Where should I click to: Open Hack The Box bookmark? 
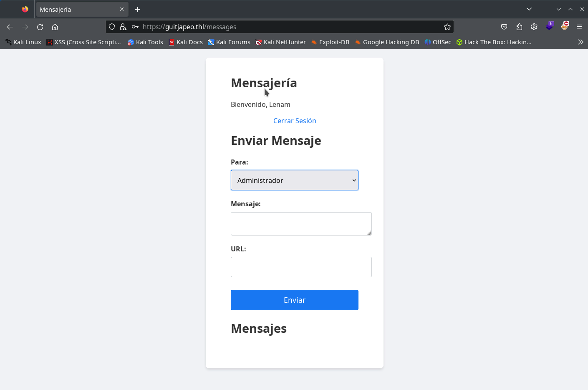click(494, 42)
